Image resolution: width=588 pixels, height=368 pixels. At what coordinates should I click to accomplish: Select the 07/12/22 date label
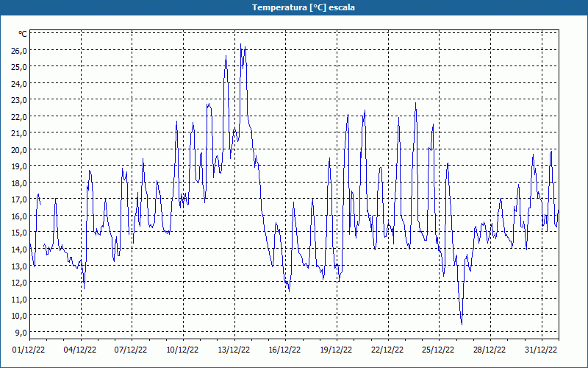point(131,350)
